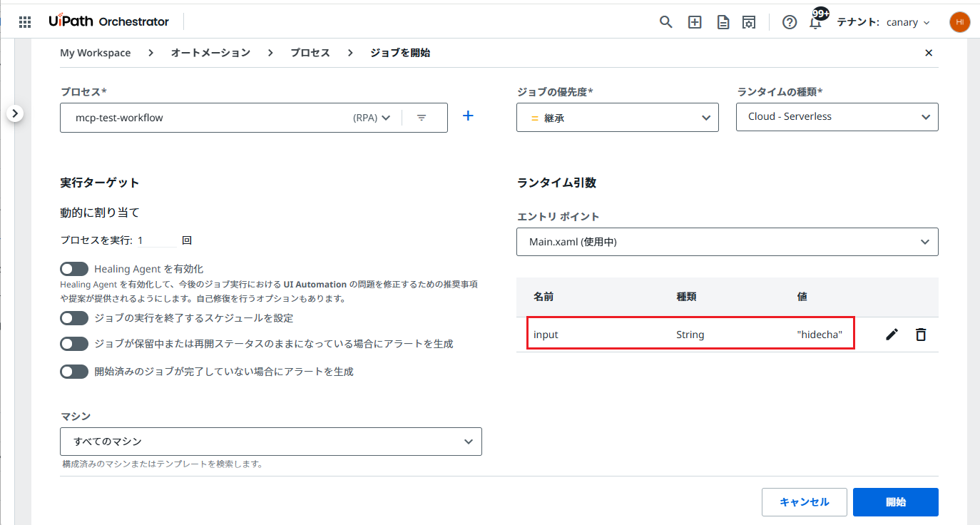The height and width of the screenshot is (525, 980).
Task: Go to プロセス breadcrumb
Action: click(x=310, y=53)
